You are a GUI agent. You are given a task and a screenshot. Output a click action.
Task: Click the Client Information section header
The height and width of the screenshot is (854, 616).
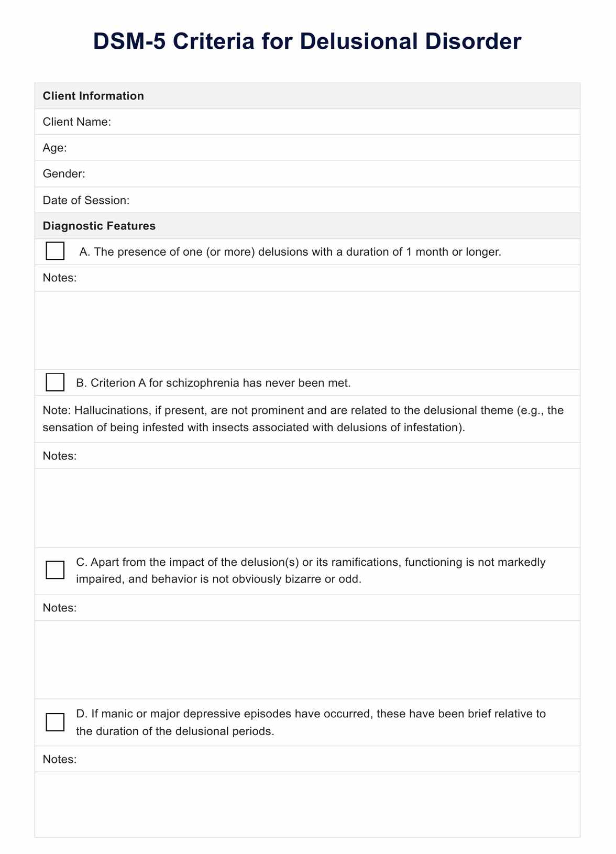click(x=93, y=96)
